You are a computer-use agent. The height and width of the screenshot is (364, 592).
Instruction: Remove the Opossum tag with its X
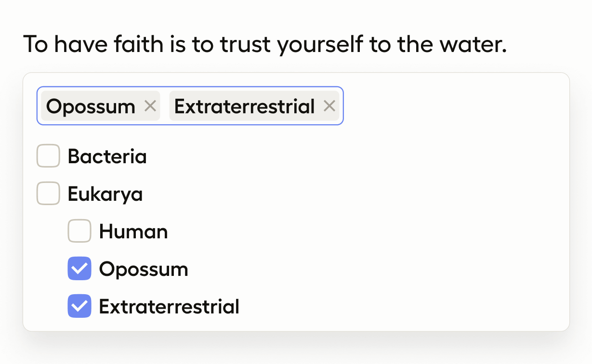[150, 106]
